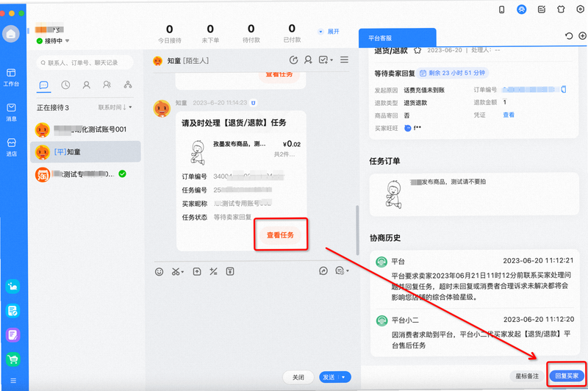The image size is (588, 391).
Task: Select the chat conversations tab icon
Action: [44, 85]
